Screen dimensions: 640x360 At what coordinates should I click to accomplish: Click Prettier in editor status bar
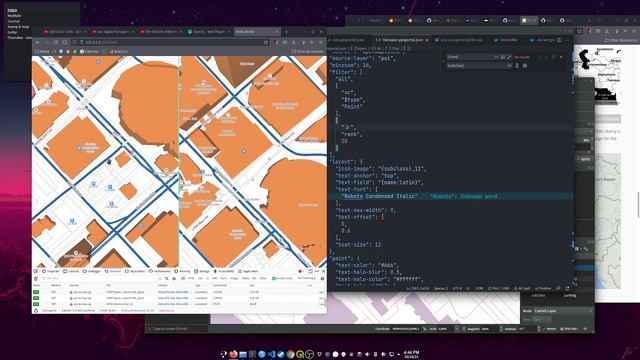pyautogui.click(x=543, y=288)
